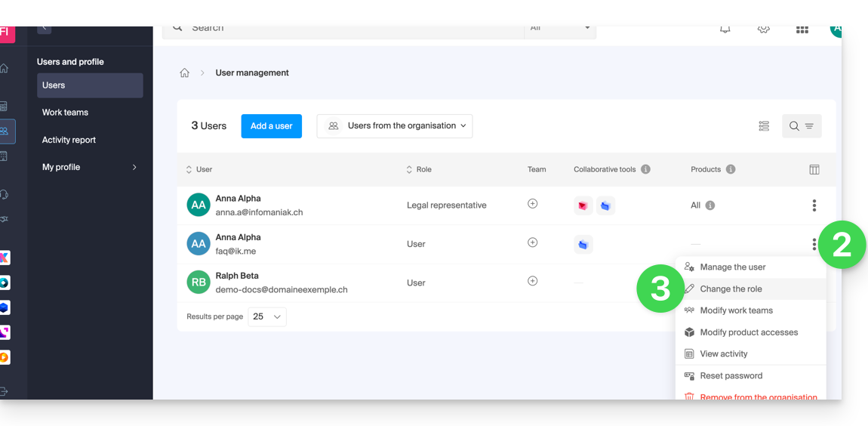
Task: Open Users in the sidebar
Action: [90, 85]
